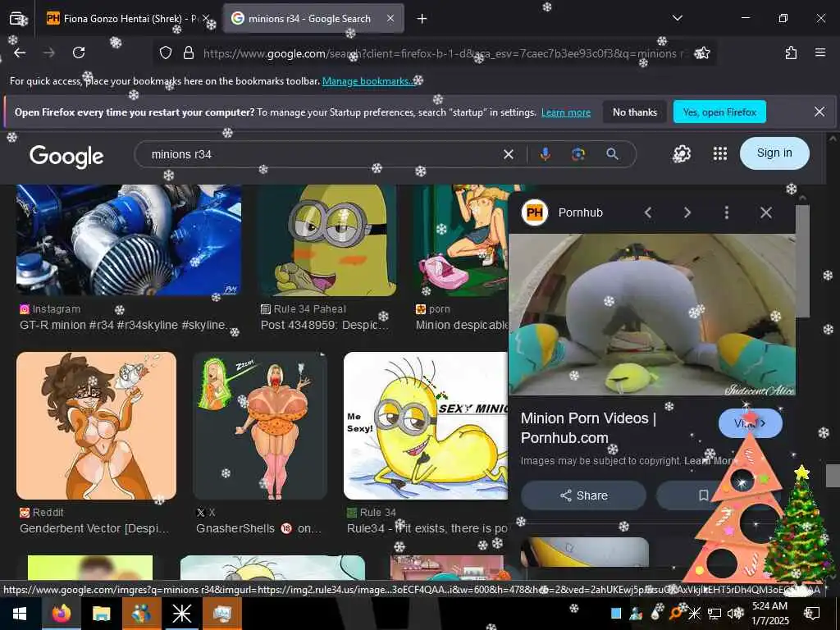
Task: Submit search with magnifier icon
Action: (x=612, y=154)
